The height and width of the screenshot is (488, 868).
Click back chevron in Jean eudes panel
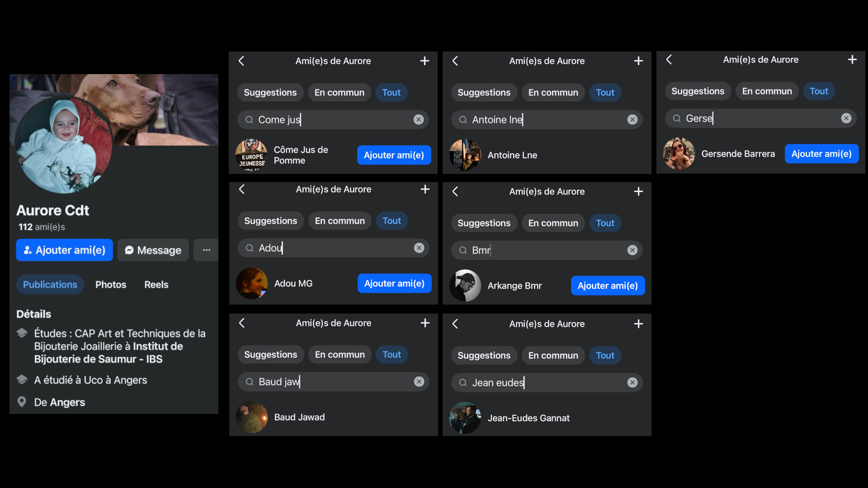coord(455,324)
